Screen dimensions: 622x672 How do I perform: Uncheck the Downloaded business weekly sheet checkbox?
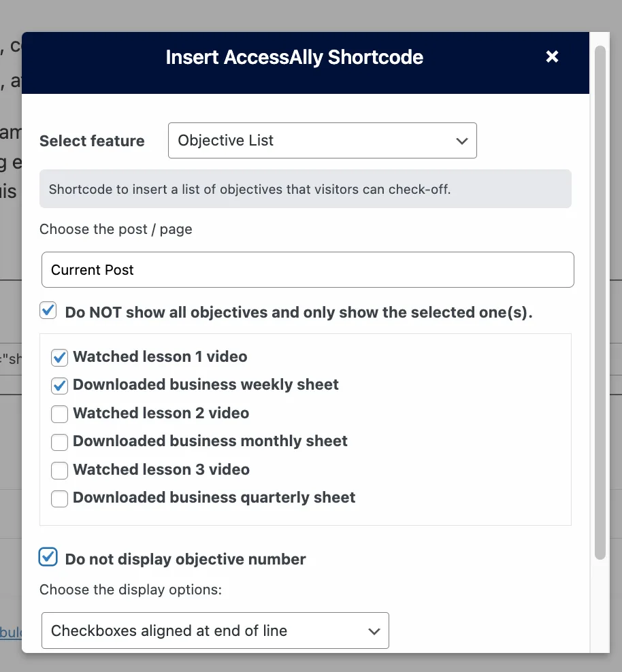pos(60,386)
